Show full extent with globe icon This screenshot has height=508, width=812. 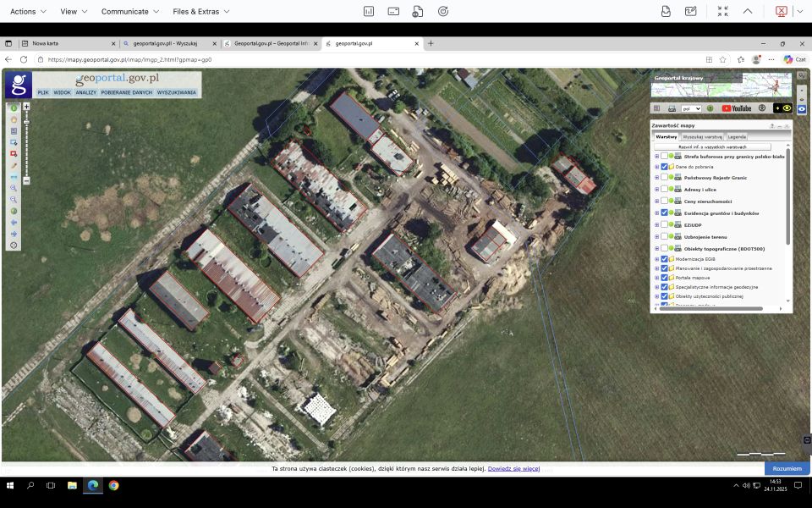14,211
